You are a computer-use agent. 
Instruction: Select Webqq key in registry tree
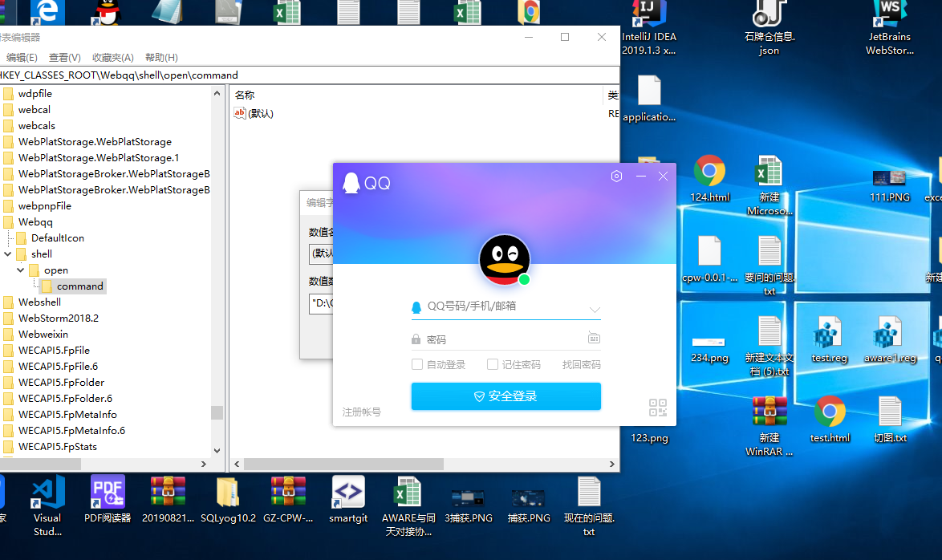pyautogui.click(x=35, y=221)
